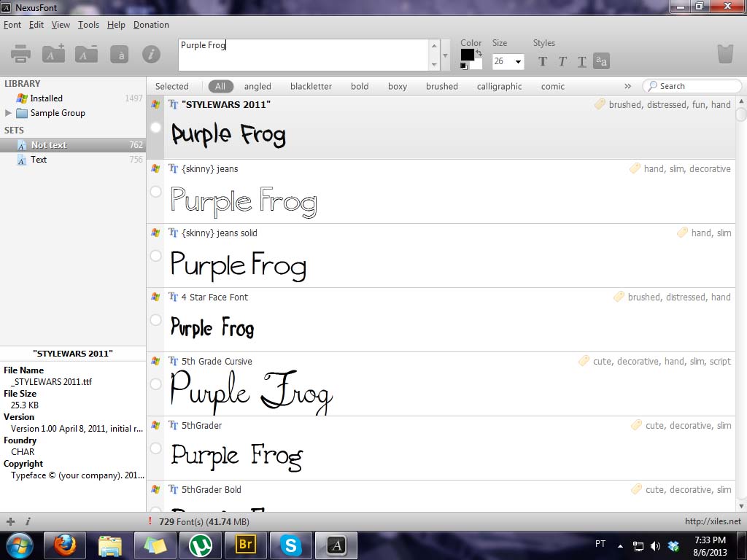Open the Donation menu item
The width and height of the screenshot is (747, 560).
pos(151,24)
